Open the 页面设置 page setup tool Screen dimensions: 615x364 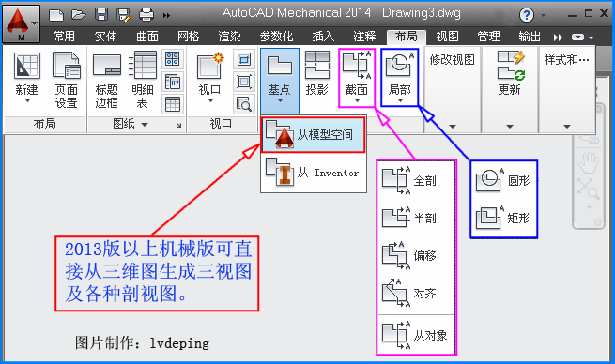pos(67,81)
